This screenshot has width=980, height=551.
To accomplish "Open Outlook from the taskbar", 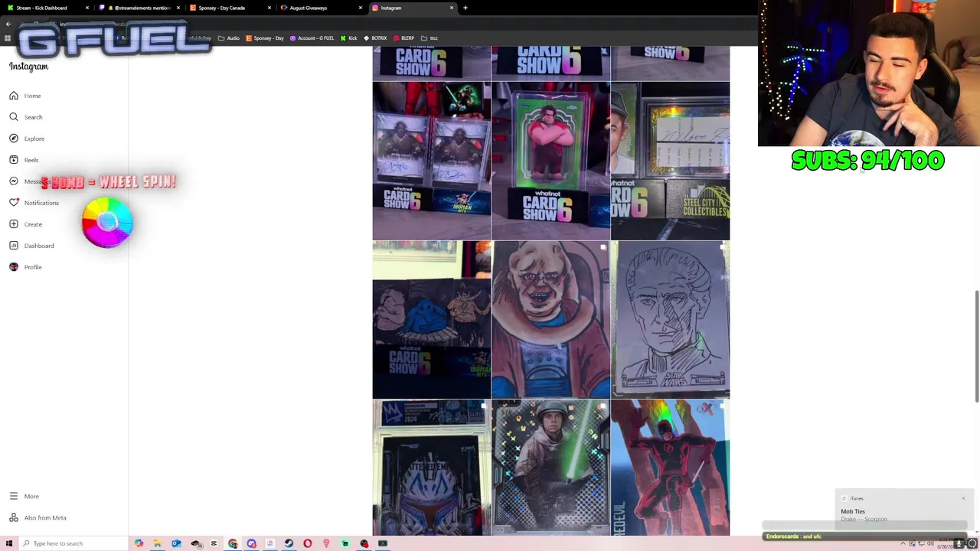I will pyautogui.click(x=176, y=543).
